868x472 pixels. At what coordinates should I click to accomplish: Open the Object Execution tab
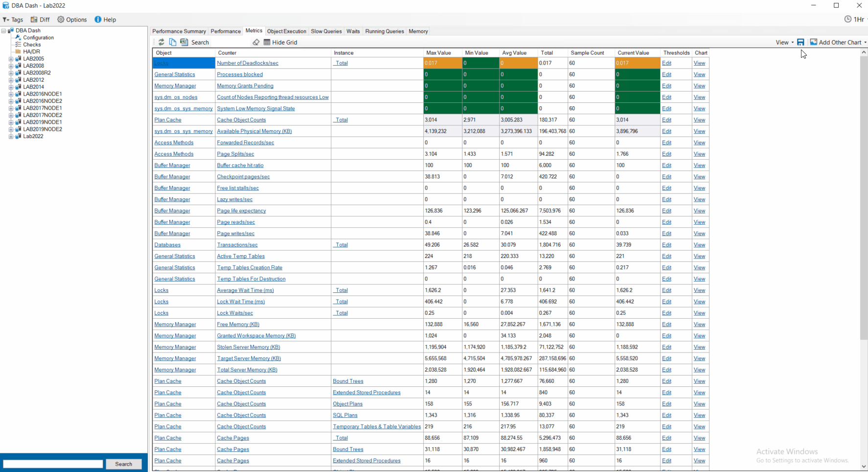[x=287, y=31]
